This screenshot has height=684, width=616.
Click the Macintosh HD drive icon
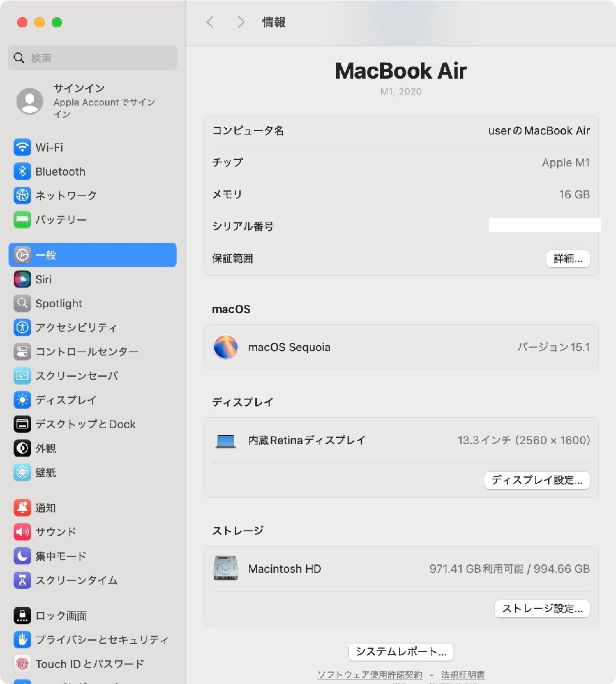pos(226,568)
